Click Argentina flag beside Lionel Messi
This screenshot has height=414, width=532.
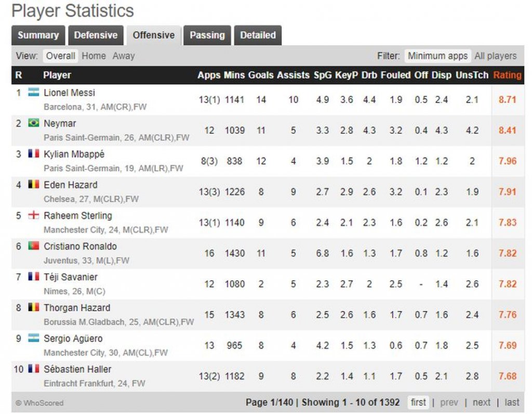click(34, 92)
